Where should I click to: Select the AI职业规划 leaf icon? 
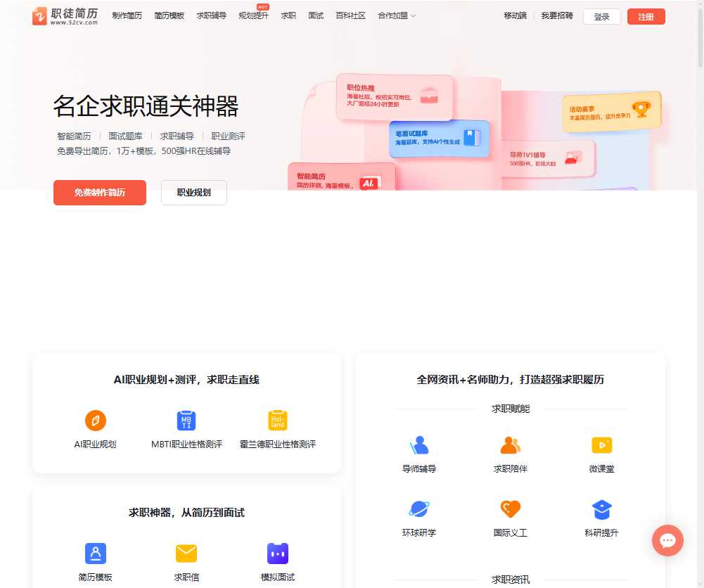[96, 421]
